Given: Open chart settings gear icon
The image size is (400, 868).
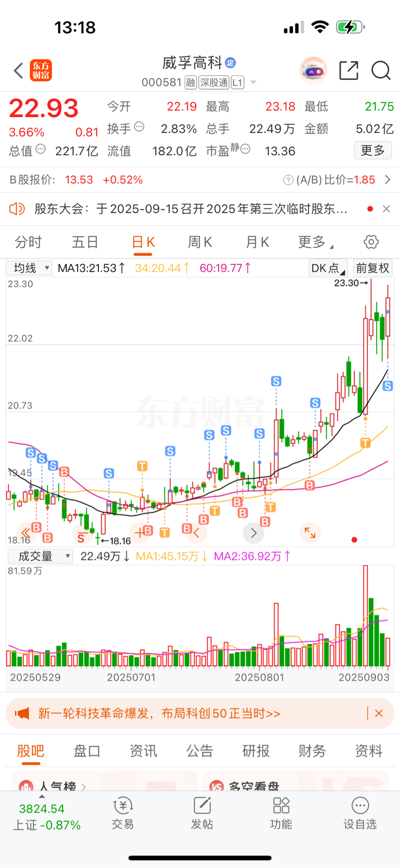Looking at the screenshot, I should (x=371, y=242).
